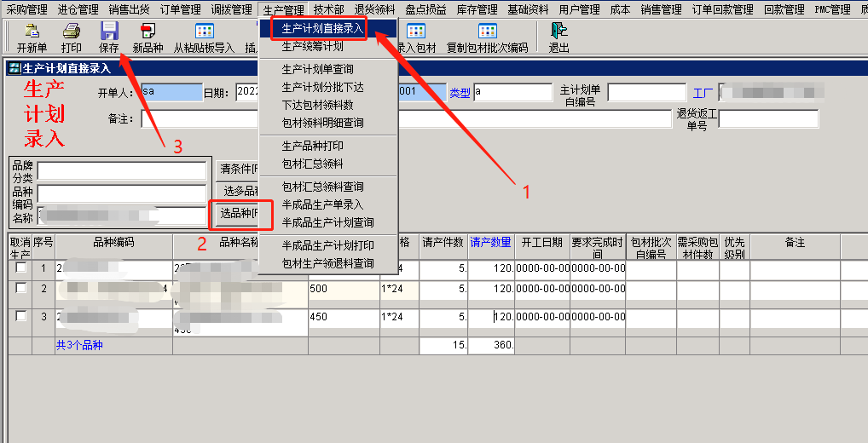Import using the 从粘贴板导入 icon
The width and height of the screenshot is (868, 443).
(204, 32)
